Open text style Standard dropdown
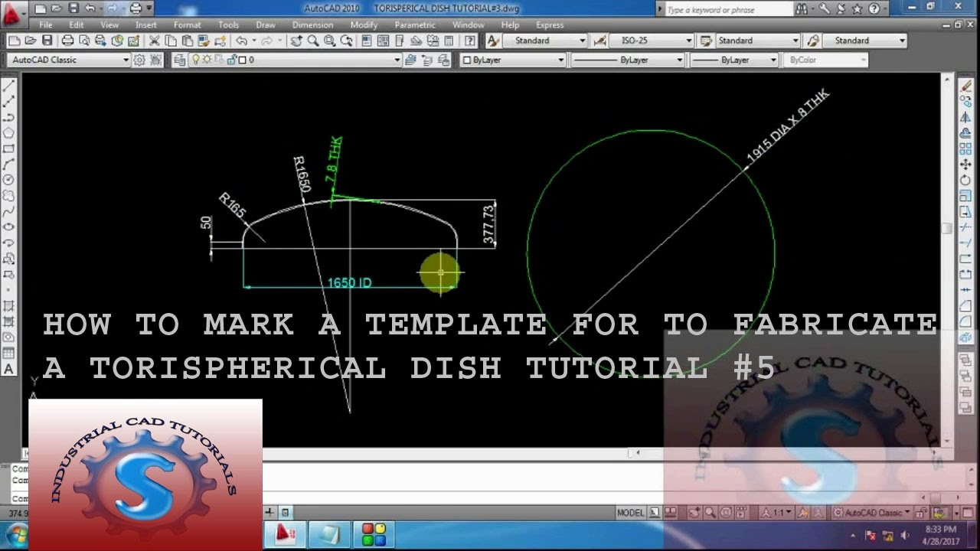Screen dimensions: 980x551 coord(545,41)
